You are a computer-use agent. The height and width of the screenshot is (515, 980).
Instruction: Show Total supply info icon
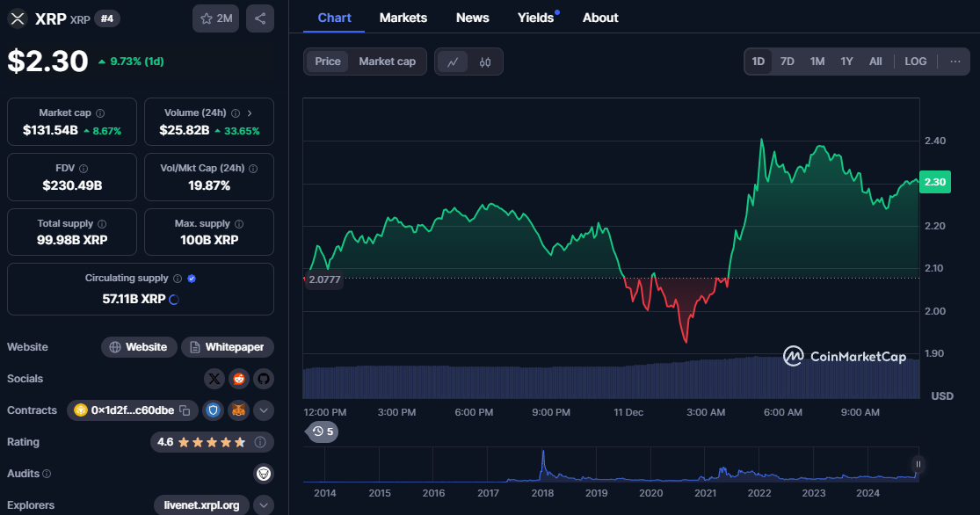102,224
